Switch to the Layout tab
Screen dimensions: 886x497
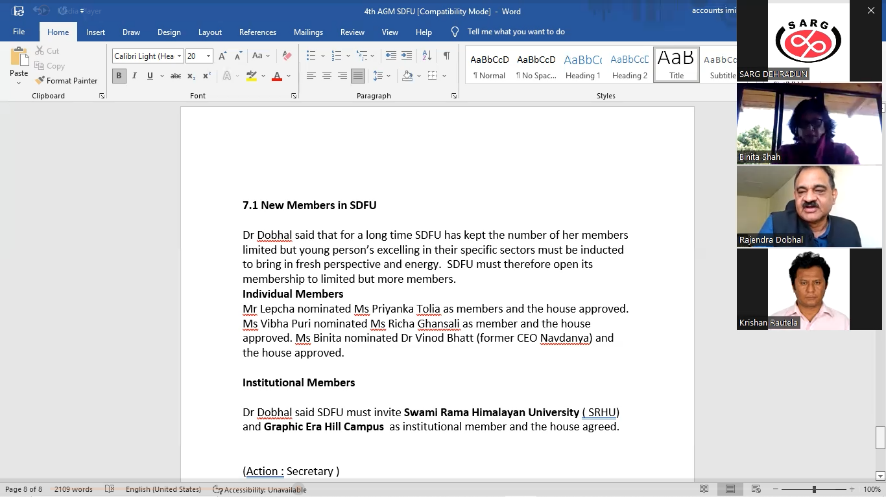pyautogui.click(x=210, y=32)
